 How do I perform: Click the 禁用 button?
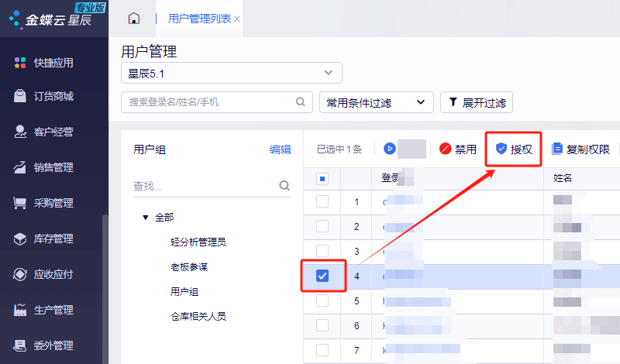coord(458,149)
